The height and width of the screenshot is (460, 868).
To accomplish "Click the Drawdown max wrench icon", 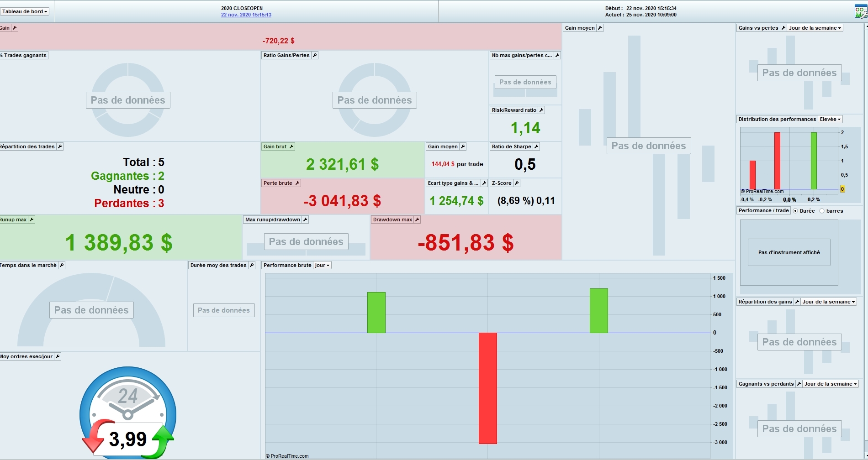I will pyautogui.click(x=417, y=220).
